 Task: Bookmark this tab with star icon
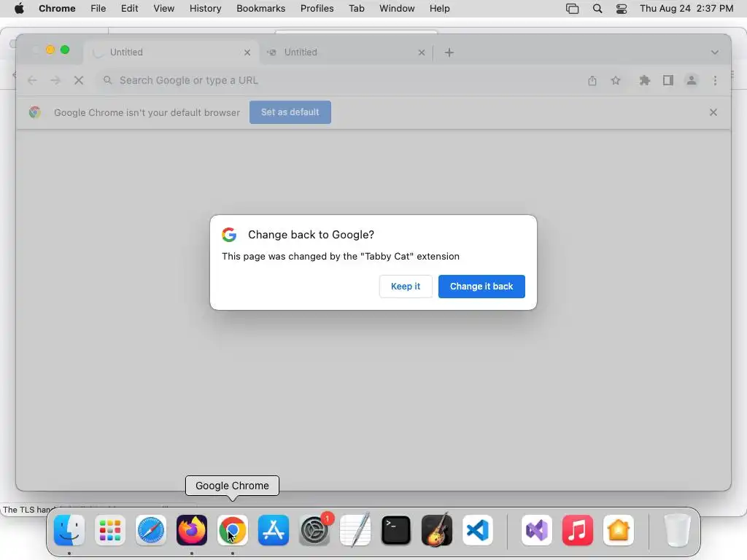(x=616, y=80)
